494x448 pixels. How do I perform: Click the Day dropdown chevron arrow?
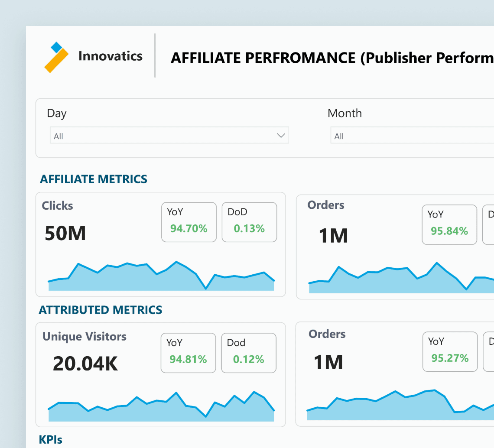(281, 136)
